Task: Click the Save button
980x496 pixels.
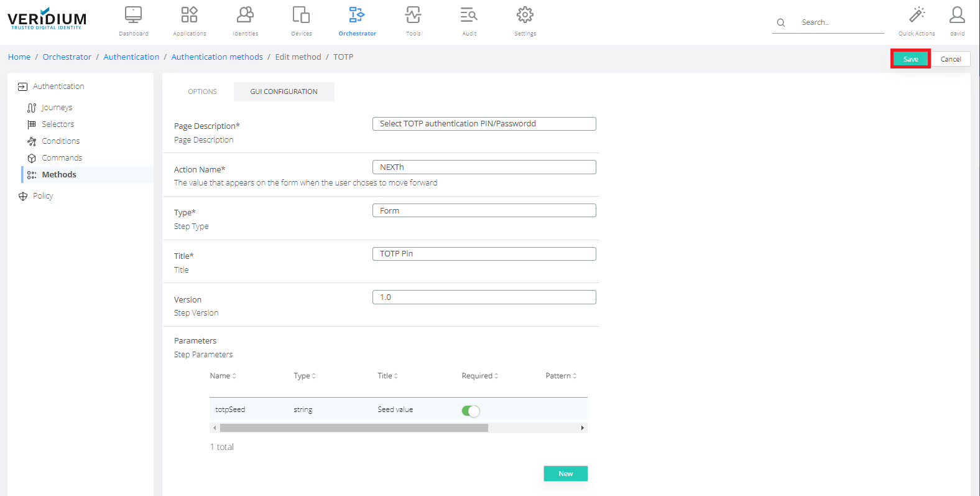Action: click(x=910, y=59)
